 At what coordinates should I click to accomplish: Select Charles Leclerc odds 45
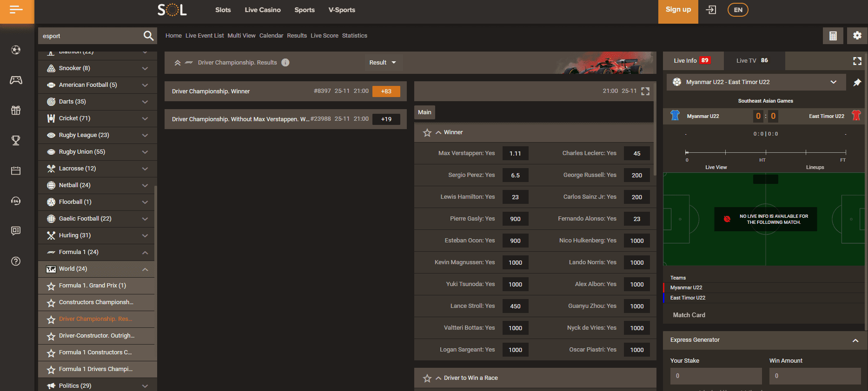click(x=637, y=153)
